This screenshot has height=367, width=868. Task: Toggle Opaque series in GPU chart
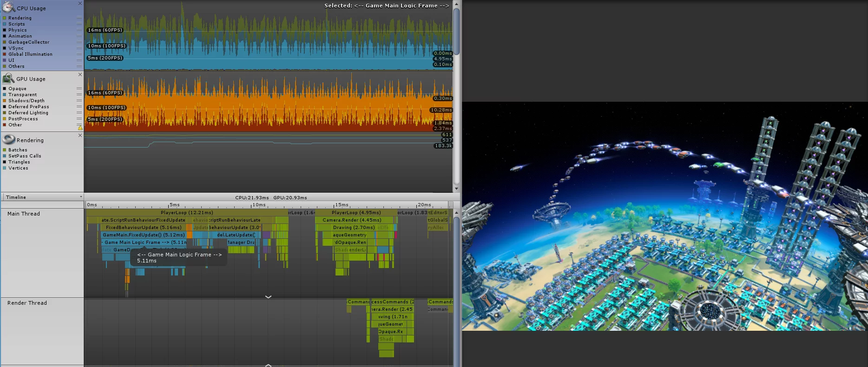click(x=5, y=89)
